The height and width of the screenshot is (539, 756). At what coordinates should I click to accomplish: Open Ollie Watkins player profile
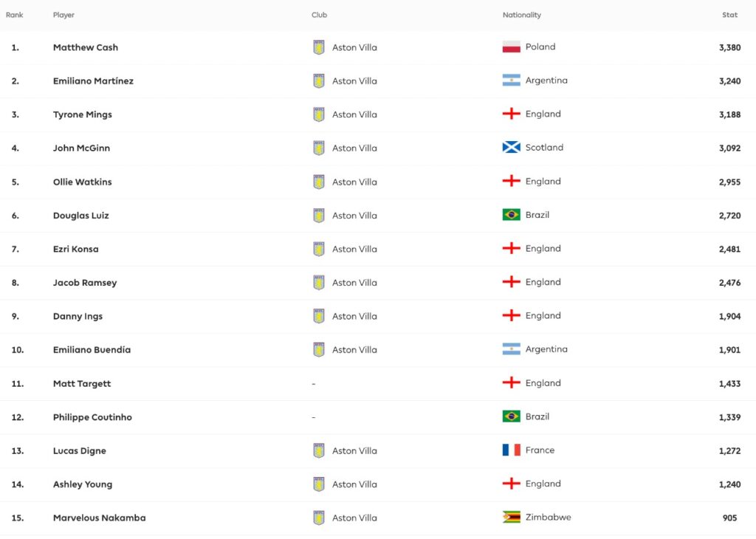click(x=83, y=182)
